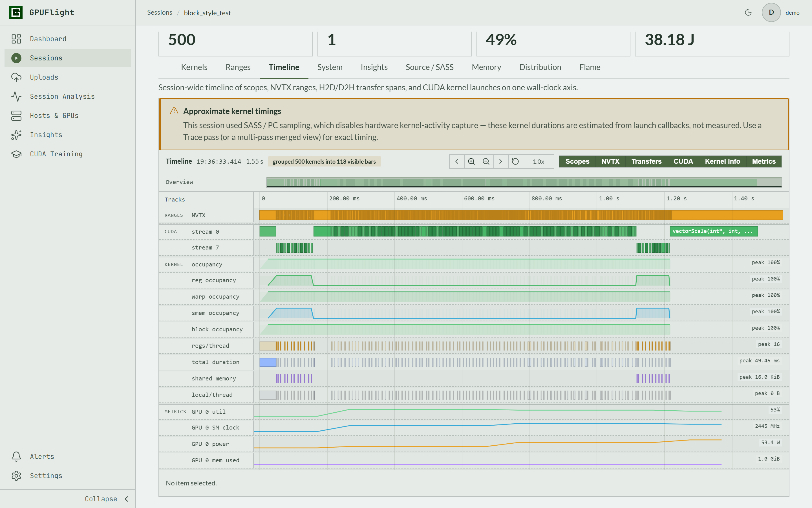Pan timeline left with the back arrow

[457, 162]
